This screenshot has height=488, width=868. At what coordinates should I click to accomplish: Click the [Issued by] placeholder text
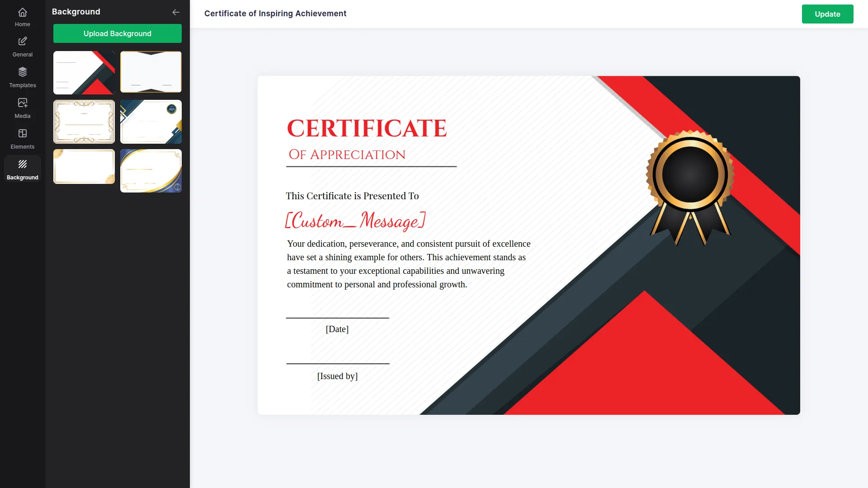[337, 375]
